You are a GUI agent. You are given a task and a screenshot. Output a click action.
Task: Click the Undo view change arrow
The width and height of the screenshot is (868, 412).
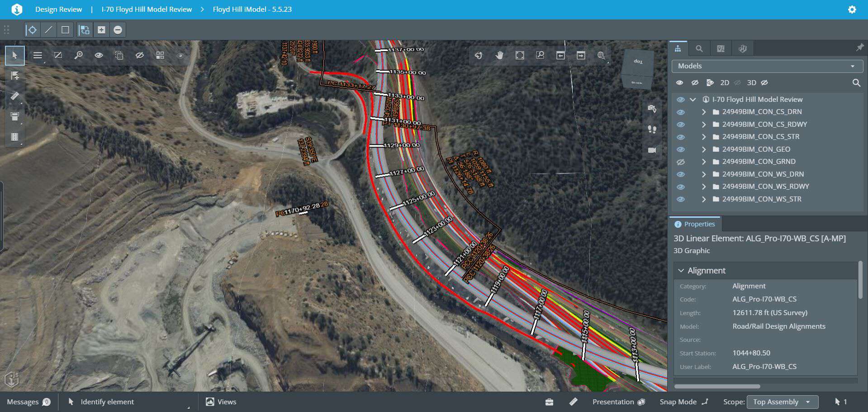[560, 55]
